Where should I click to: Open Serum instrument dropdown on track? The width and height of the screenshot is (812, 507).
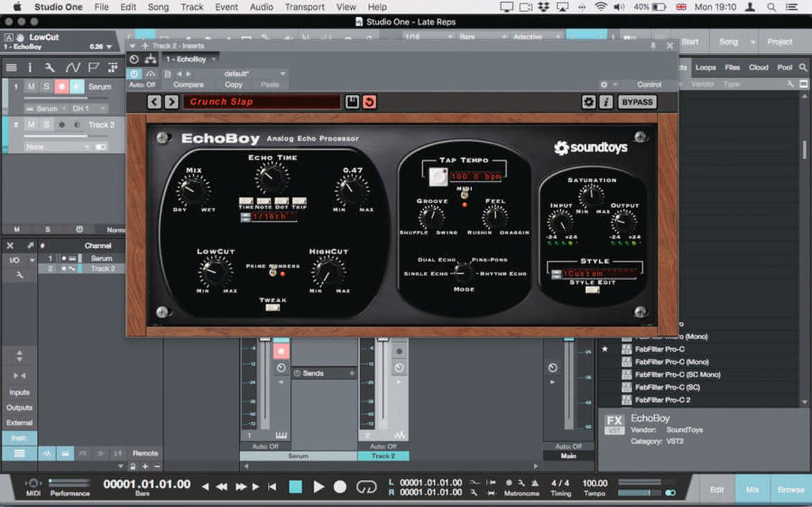tap(46, 109)
